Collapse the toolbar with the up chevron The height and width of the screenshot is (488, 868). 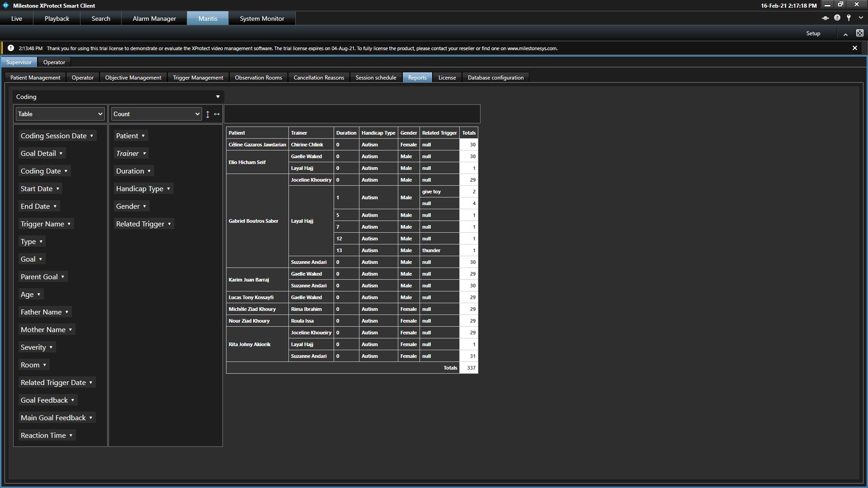click(845, 34)
